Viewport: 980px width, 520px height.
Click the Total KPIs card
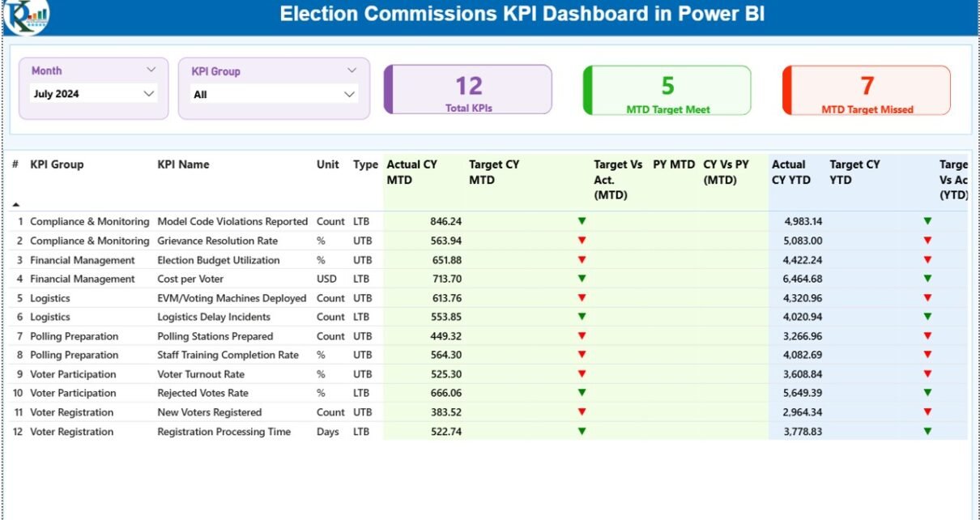(x=468, y=90)
